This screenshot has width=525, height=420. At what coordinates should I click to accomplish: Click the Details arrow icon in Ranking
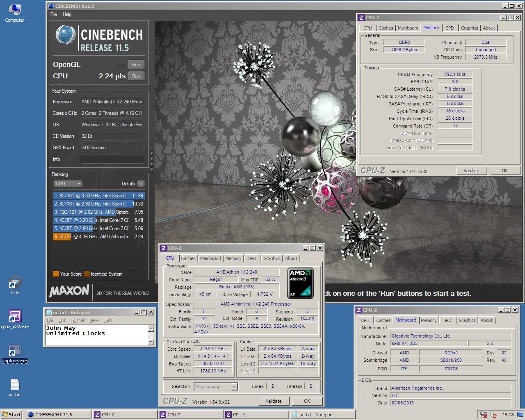tap(141, 184)
